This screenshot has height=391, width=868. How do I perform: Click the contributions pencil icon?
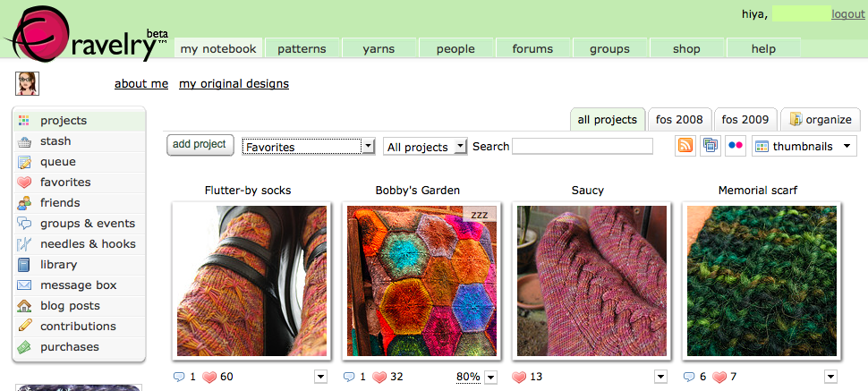(x=24, y=327)
